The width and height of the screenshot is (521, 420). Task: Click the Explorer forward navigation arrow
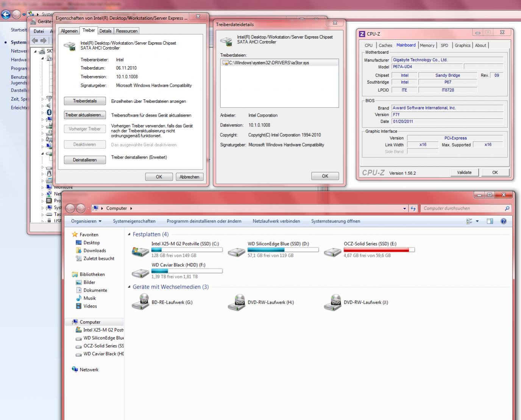tap(81, 208)
